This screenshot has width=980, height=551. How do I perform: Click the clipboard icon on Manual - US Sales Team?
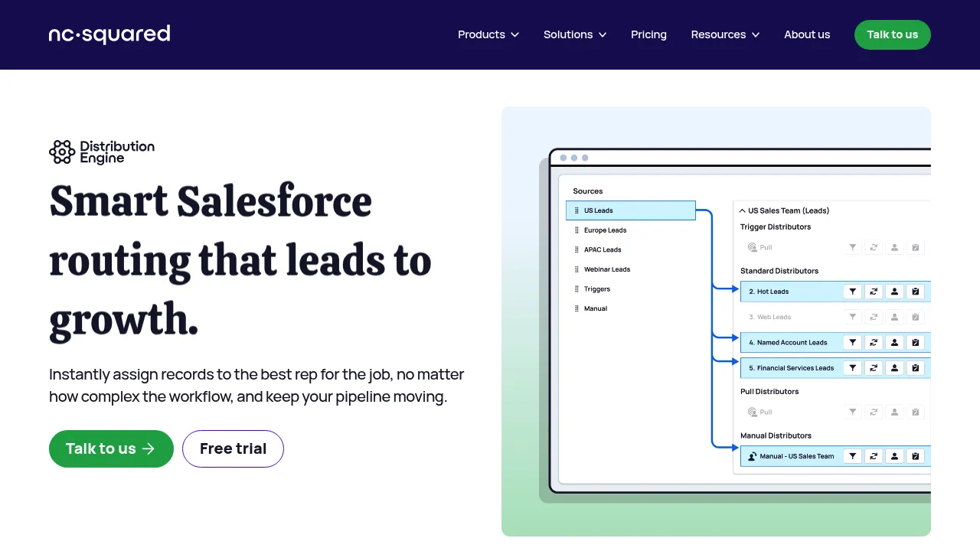[x=915, y=456]
